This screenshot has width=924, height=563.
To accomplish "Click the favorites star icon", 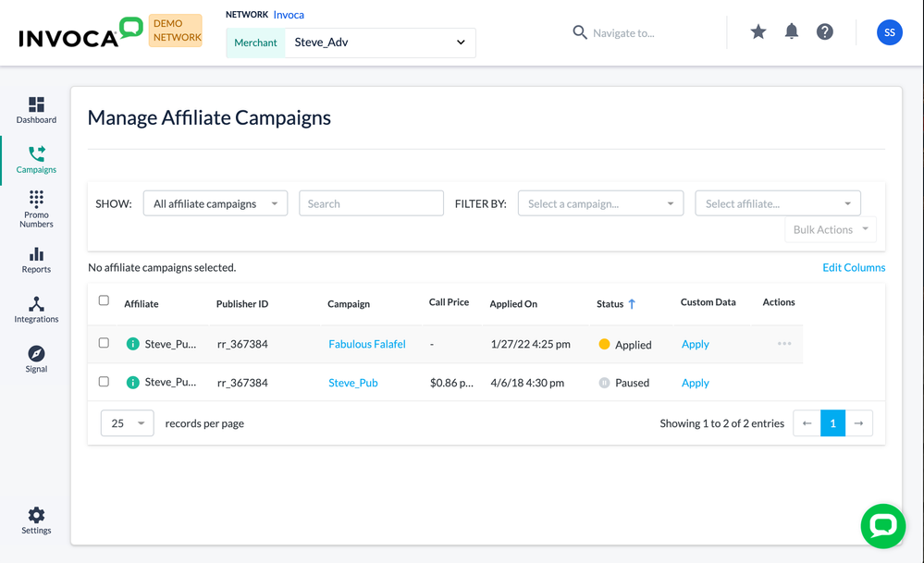I will coord(758,32).
